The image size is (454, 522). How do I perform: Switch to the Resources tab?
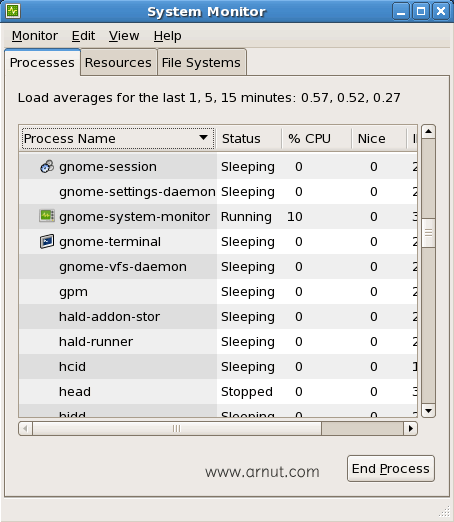click(x=118, y=63)
